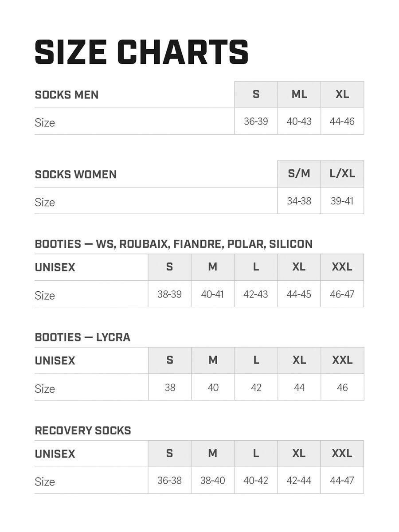Click the 34-38 size cell
The width and height of the screenshot is (399, 532).
[x=299, y=201]
